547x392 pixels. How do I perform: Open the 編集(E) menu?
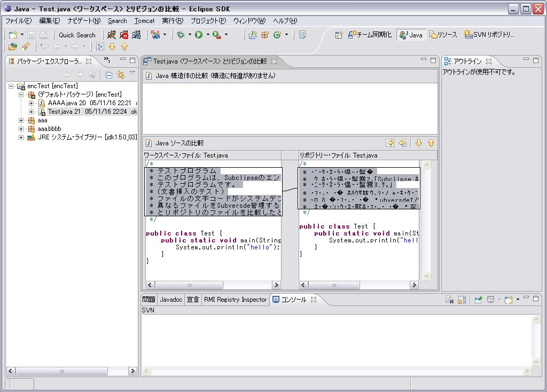point(50,21)
